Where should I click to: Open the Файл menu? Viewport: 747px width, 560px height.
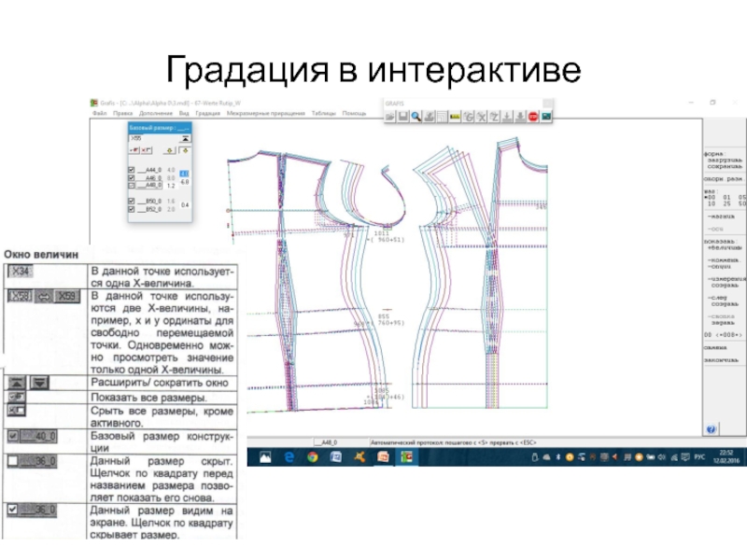(x=100, y=113)
